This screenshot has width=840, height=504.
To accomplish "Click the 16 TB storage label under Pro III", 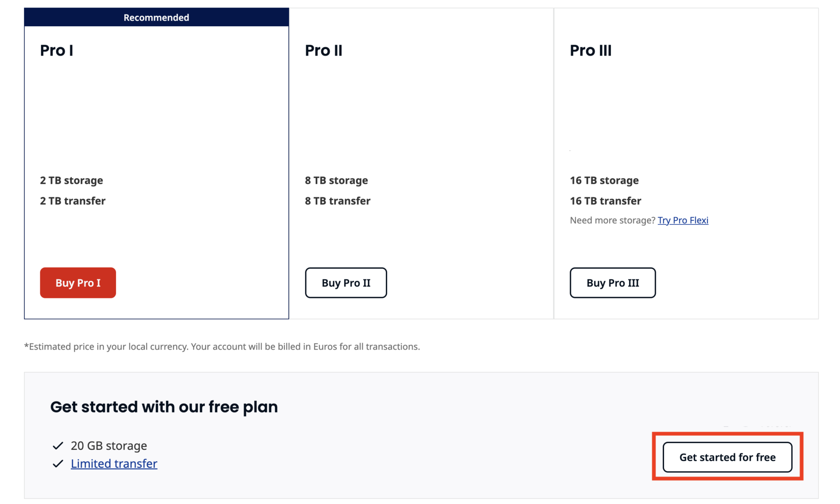I will click(x=604, y=180).
